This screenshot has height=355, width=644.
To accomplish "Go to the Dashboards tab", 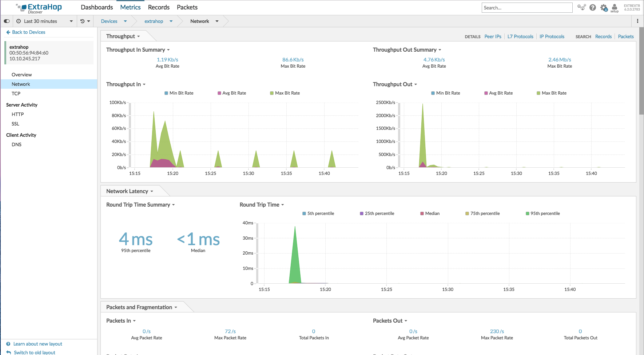I will click(x=97, y=7).
